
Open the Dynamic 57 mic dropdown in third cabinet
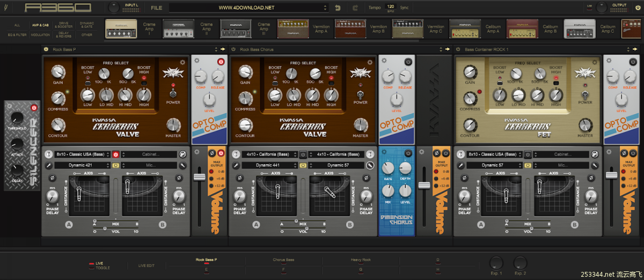(494, 165)
